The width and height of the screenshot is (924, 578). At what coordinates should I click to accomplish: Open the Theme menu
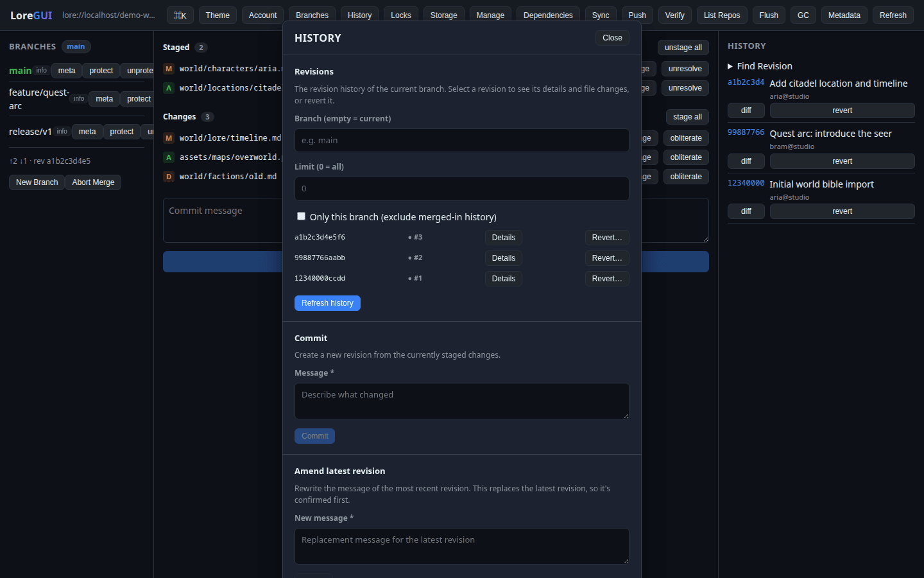[x=218, y=15]
